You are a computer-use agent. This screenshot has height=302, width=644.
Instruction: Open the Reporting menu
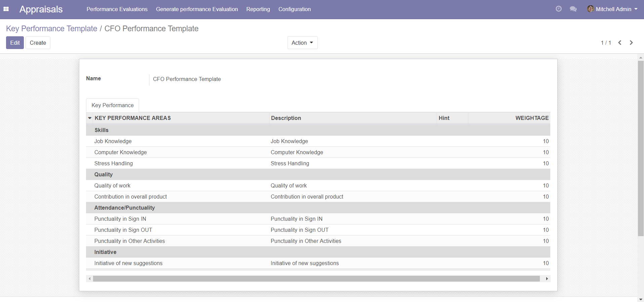point(258,9)
